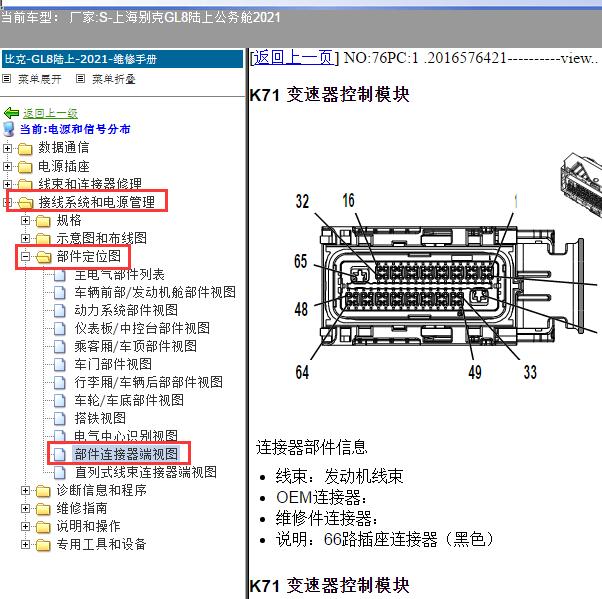Click the folder icon for 专用工具和设备
This screenshot has height=599, width=602.
[x=43, y=545]
